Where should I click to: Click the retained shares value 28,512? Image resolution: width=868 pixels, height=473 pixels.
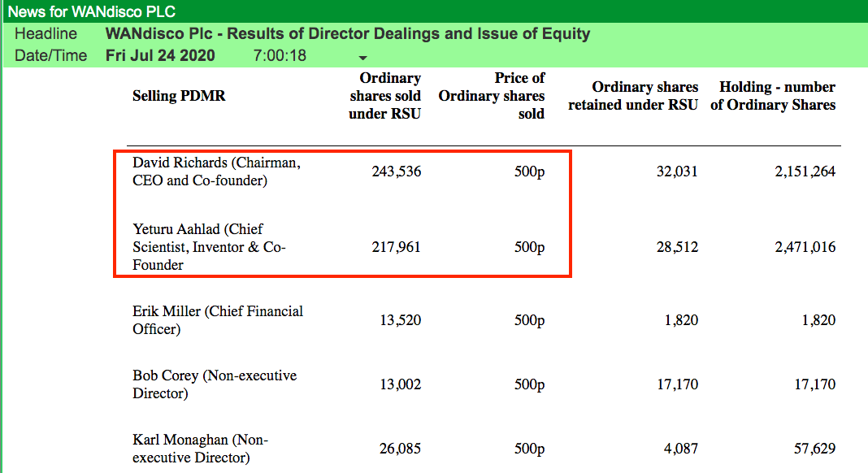(677, 246)
